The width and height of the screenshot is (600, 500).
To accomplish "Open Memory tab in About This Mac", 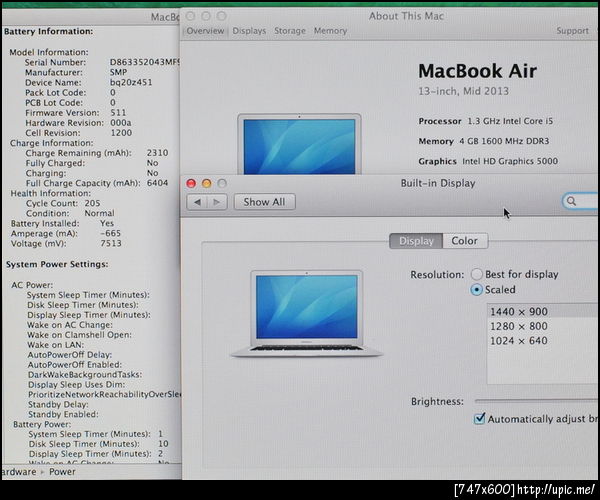I will coord(330,31).
